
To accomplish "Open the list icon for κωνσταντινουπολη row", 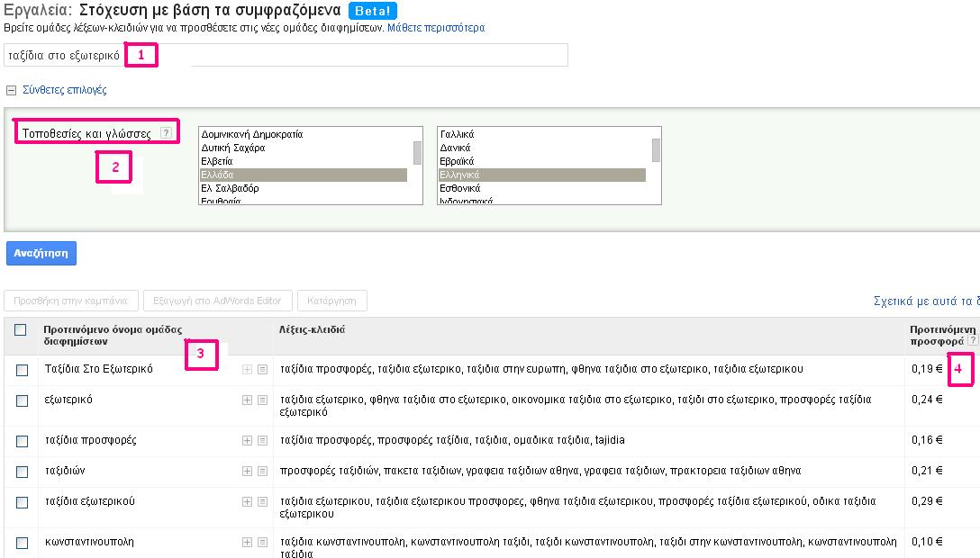I will 262,543.
